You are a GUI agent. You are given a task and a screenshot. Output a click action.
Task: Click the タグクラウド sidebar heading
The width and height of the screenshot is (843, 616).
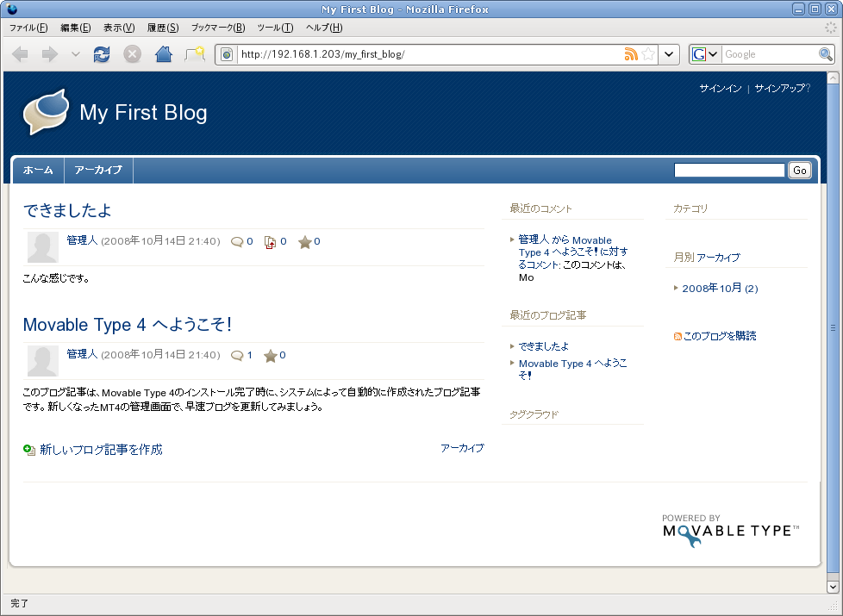534,414
